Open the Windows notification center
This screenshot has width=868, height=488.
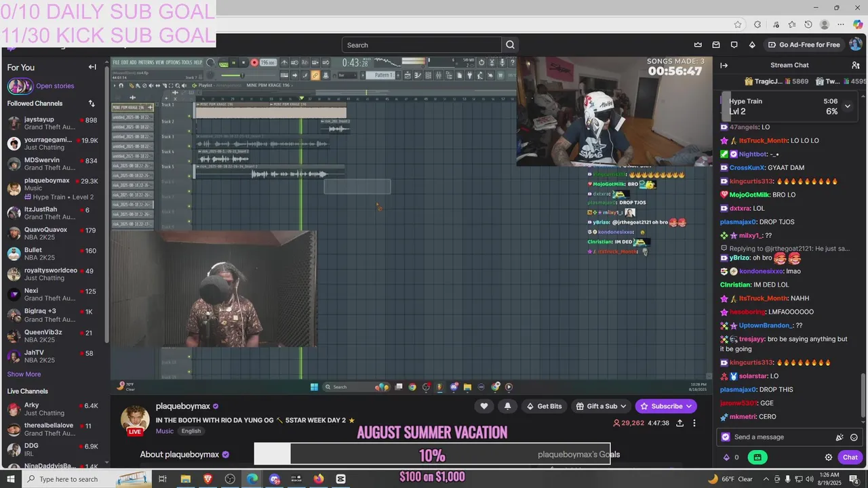coord(854,479)
